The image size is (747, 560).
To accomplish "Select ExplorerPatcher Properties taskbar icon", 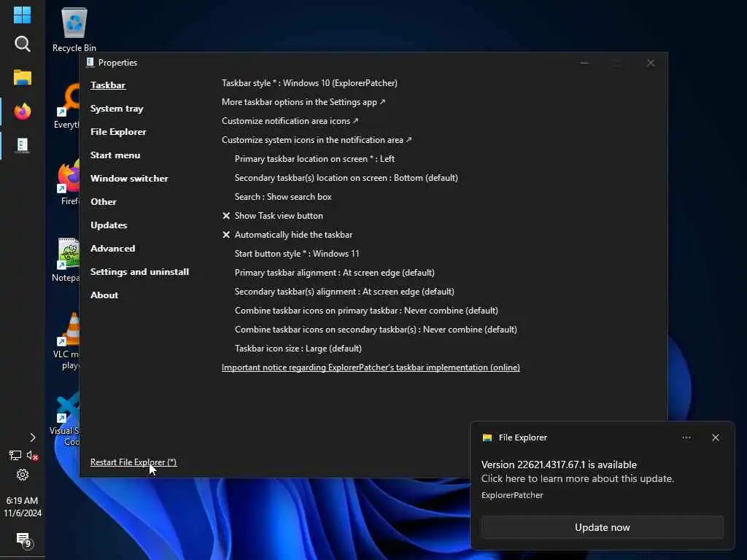I will click(x=22, y=145).
